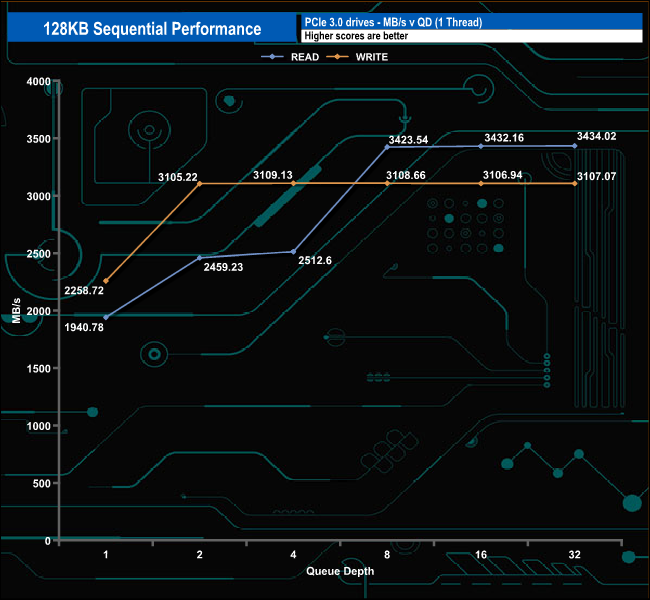Select the 3109.13 write data label
Image resolution: width=650 pixels, height=600 pixels.
[x=273, y=175]
